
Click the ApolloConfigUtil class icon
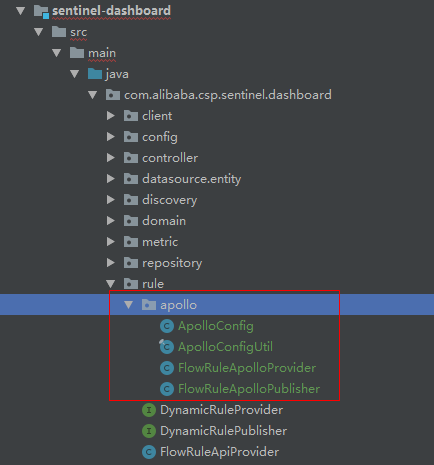[167, 347]
